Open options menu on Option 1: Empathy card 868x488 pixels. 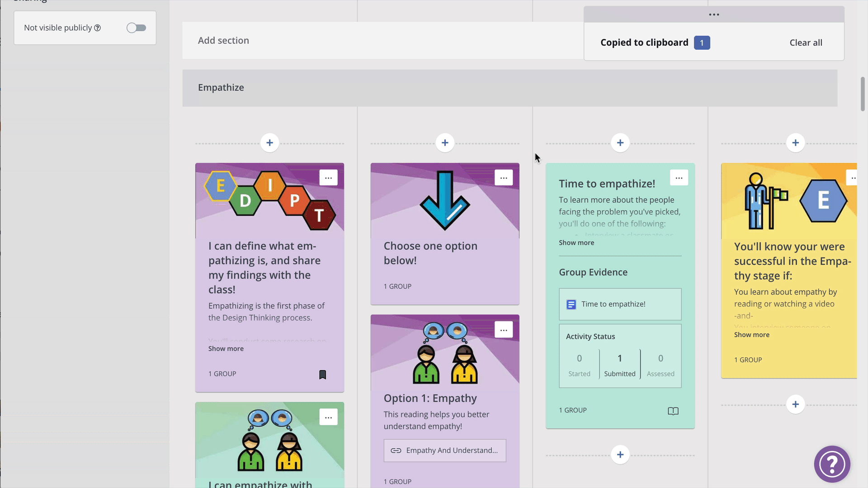(504, 330)
